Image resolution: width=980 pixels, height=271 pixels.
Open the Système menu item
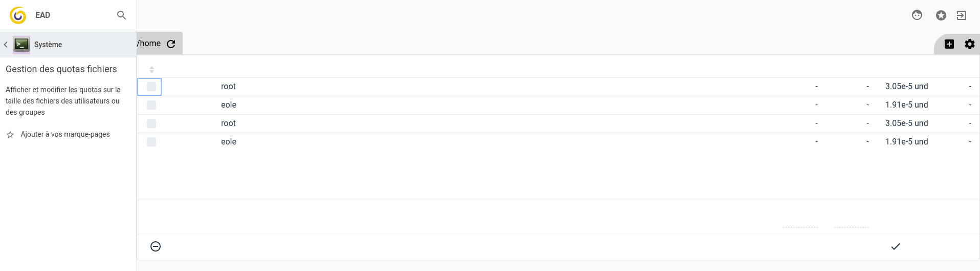[48, 45]
